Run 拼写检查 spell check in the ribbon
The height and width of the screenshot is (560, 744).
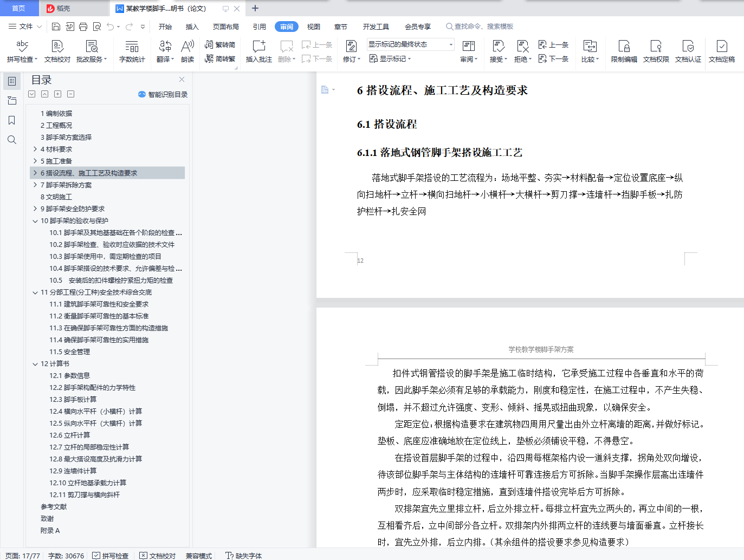pos(22,51)
